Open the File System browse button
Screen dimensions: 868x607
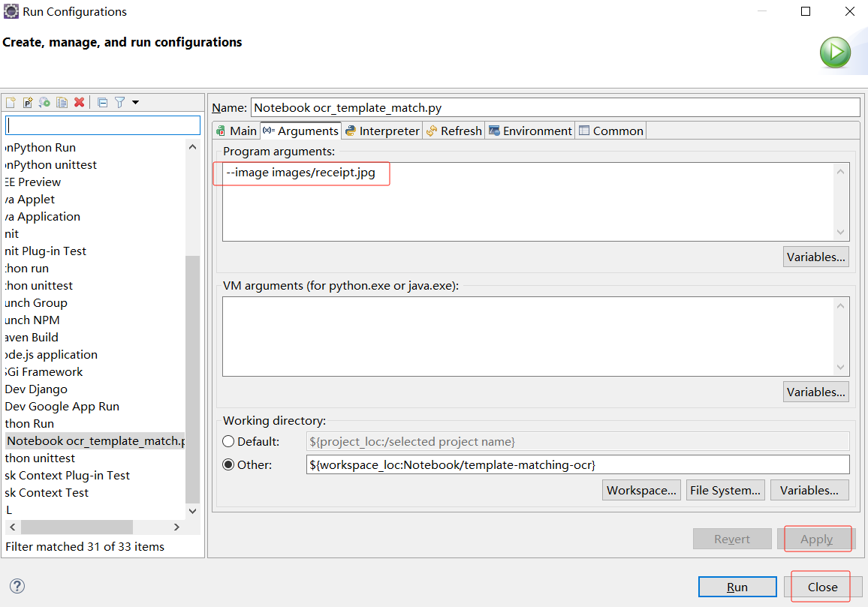pyautogui.click(x=725, y=490)
